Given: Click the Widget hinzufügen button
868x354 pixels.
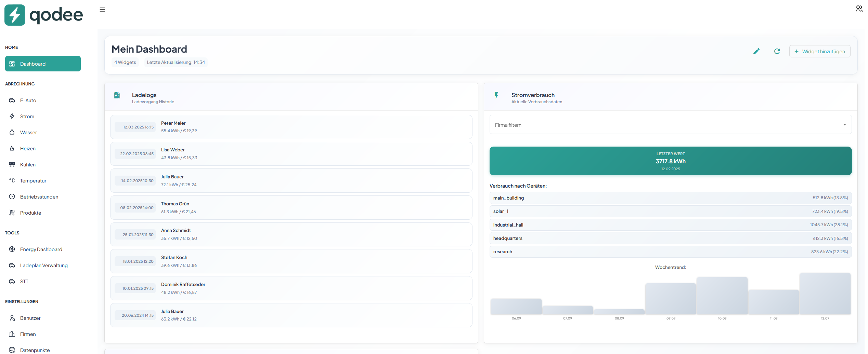Looking at the screenshot, I should coord(819,51).
